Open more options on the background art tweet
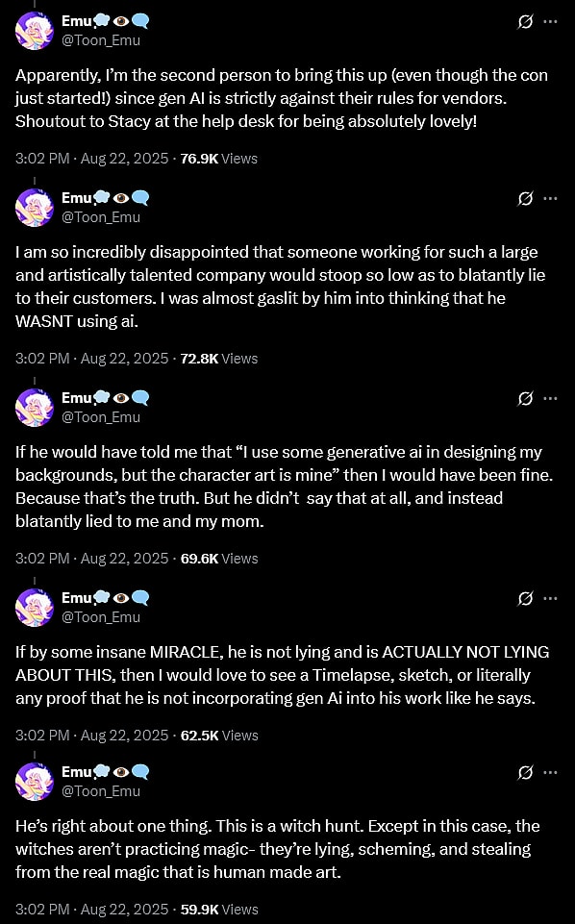 click(x=550, y=398)
